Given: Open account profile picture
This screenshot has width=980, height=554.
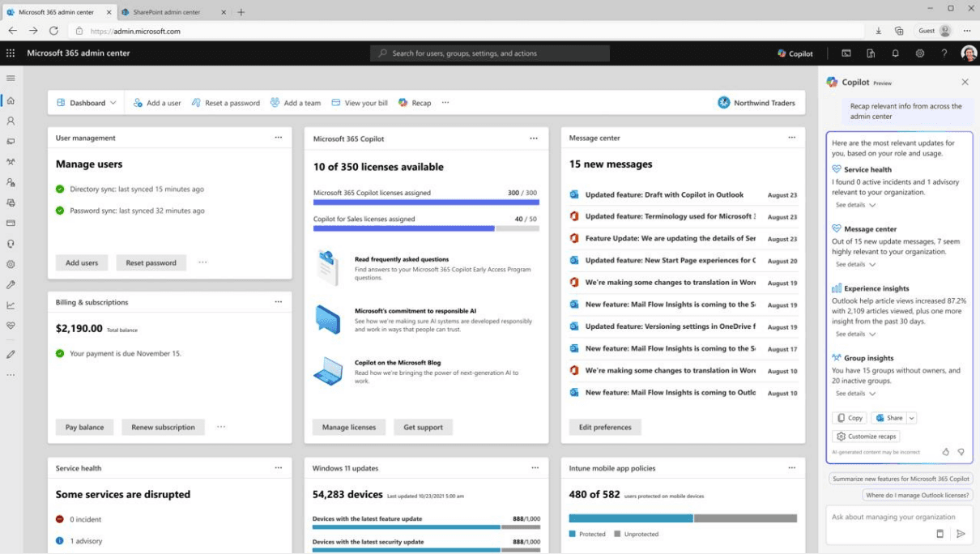Looking at the screenshot, I should coord(969,53).
